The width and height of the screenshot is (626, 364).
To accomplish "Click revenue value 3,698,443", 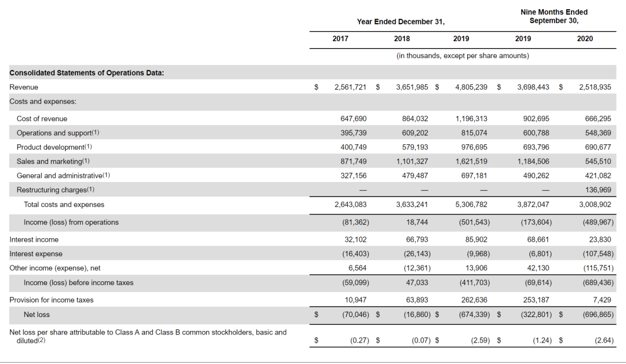I will (x=533, y=87).
